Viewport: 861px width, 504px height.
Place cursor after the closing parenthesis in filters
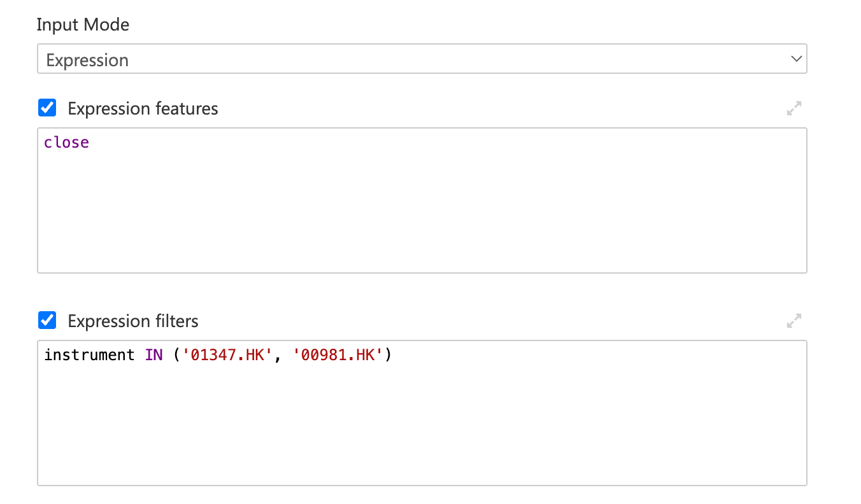[392, 355]
